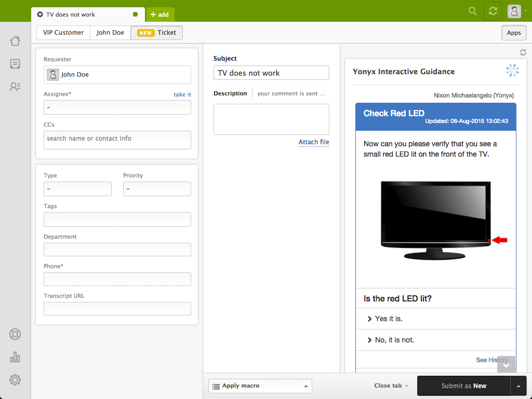Click the search magnifier icon
This screenshot has height=399, width=532.
coord(472,11)
